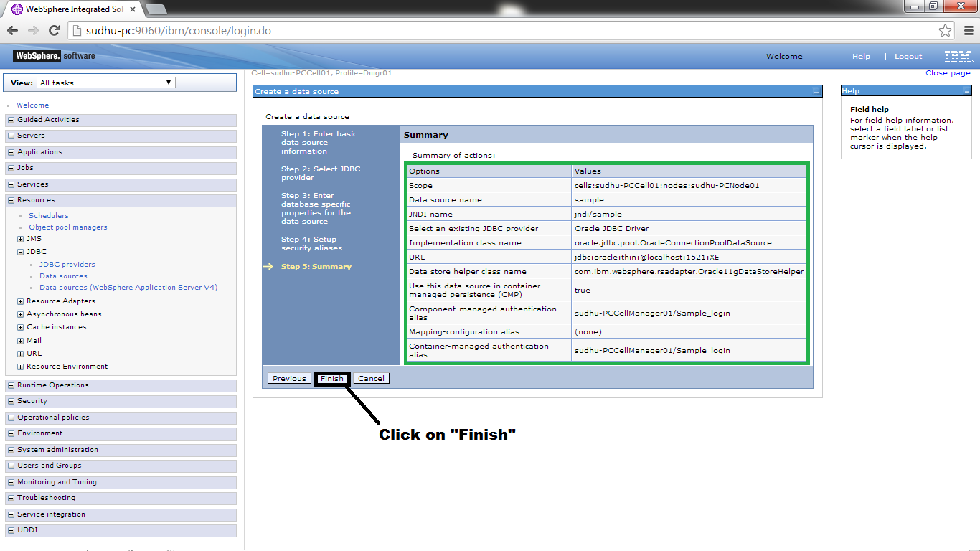Open the Close page link
Image resolution: width=980 pixels, height=551 pixels.
tap(948, 72)
